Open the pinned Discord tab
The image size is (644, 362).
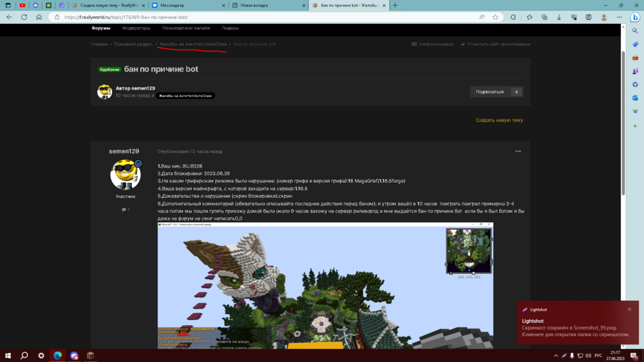pos(35,5)
